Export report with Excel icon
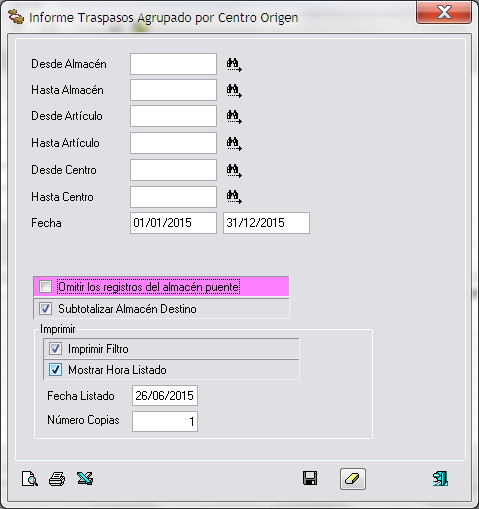Screen dimensions: 479x509 [85, 478]
